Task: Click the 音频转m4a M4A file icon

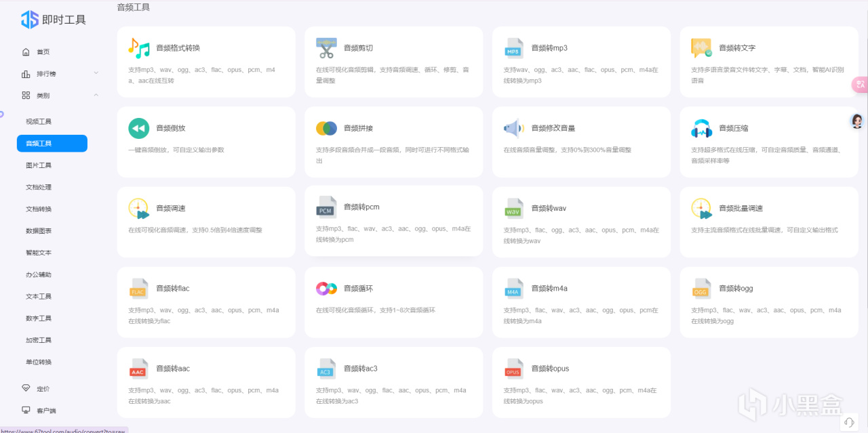Action: coord(514,289)
